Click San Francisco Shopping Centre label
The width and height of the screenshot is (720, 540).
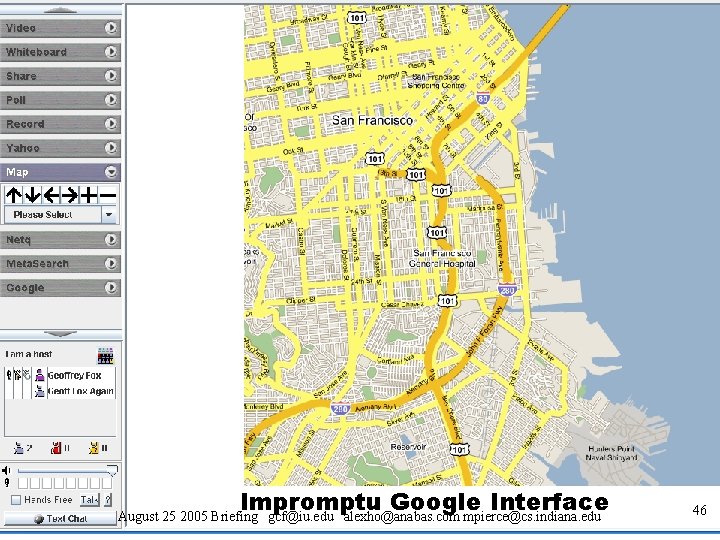[436, 81]
